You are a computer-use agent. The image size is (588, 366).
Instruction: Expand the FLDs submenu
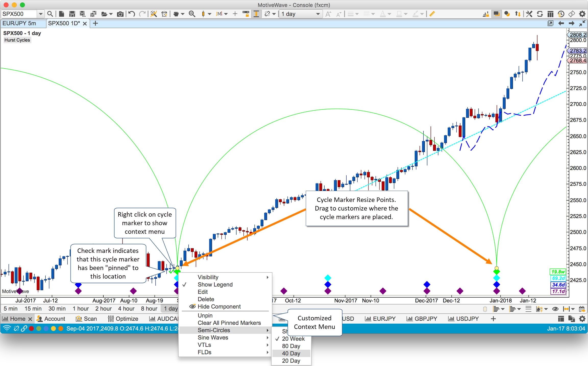(x=225, y=352)
